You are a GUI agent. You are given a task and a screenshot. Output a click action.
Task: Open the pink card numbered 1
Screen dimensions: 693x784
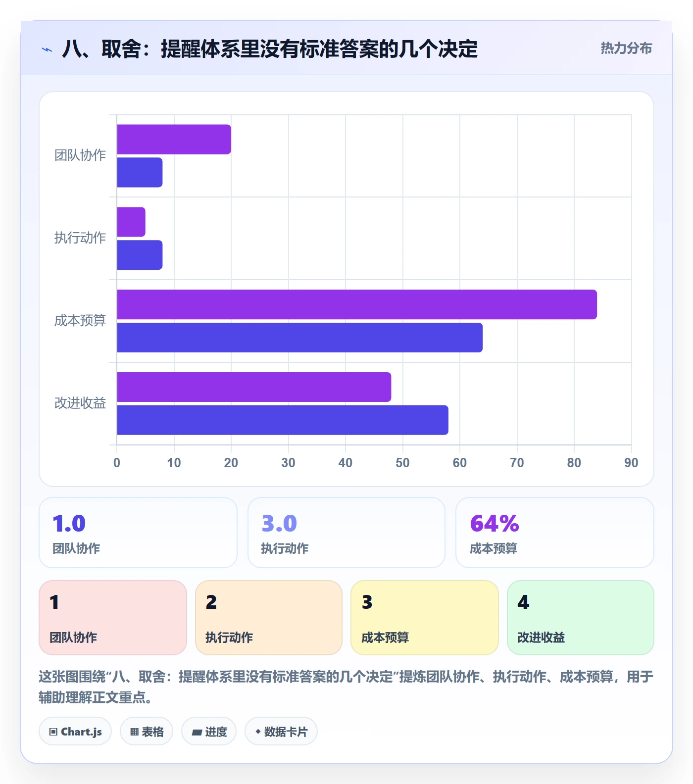point(113,618)
